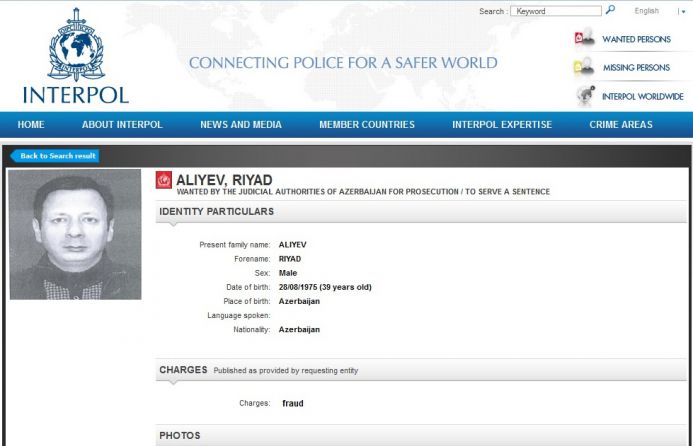
Task: Select Member Countries in navigation bar
Action: (x=367, y=125)
